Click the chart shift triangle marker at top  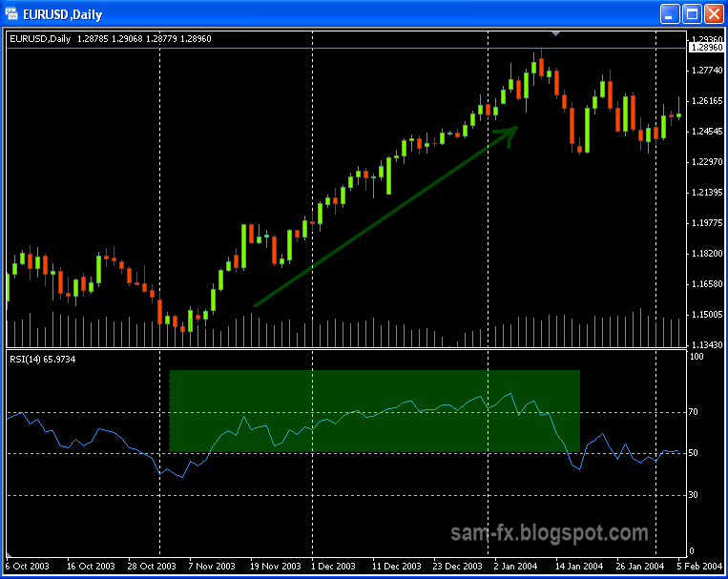tap(555, 34)
